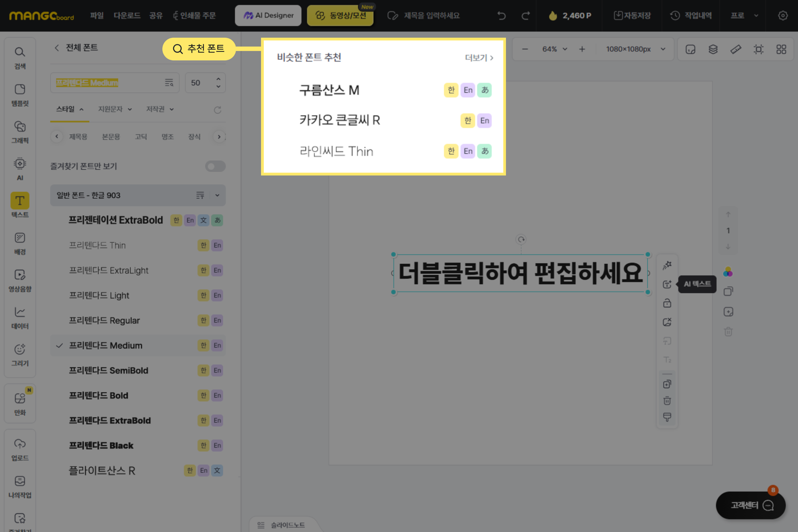Image resolution: width=798 pixels, height=532 pixels.
Task: Open the 공유 menu
Action: [156, 16]
